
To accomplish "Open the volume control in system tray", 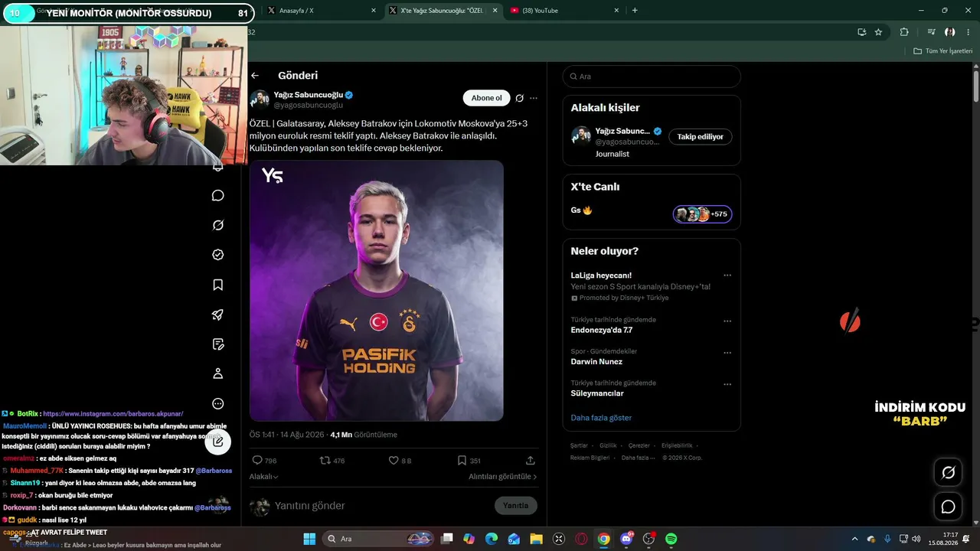I will tap(917, 539).
